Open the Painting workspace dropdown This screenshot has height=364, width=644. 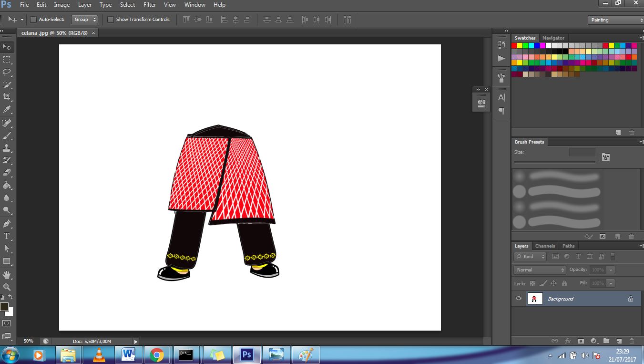(615, 20)
